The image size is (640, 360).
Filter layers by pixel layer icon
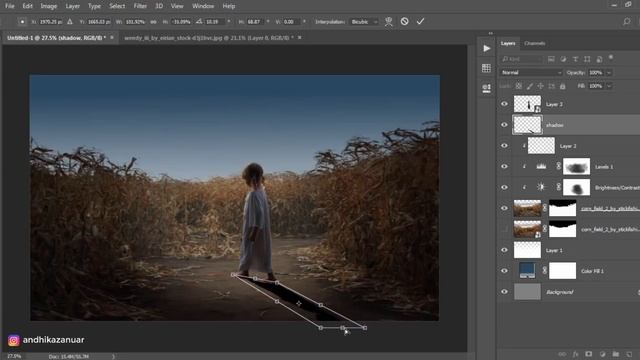point(551,59)
